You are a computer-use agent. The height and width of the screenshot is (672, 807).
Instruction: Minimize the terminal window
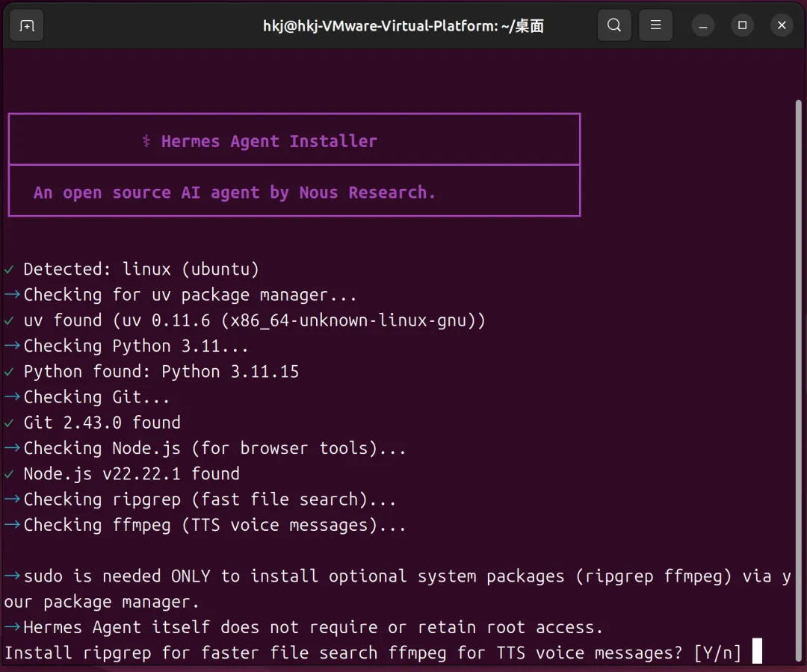pyautogui.click(x=703, y=25)
